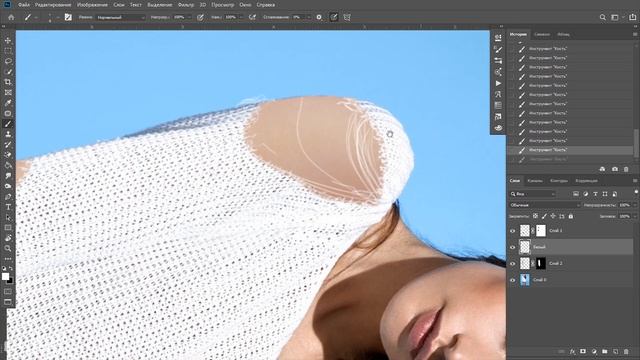Viewport: 640px width, 360px height.
Task: Create new snapshot in History panel
Action: 615,169
